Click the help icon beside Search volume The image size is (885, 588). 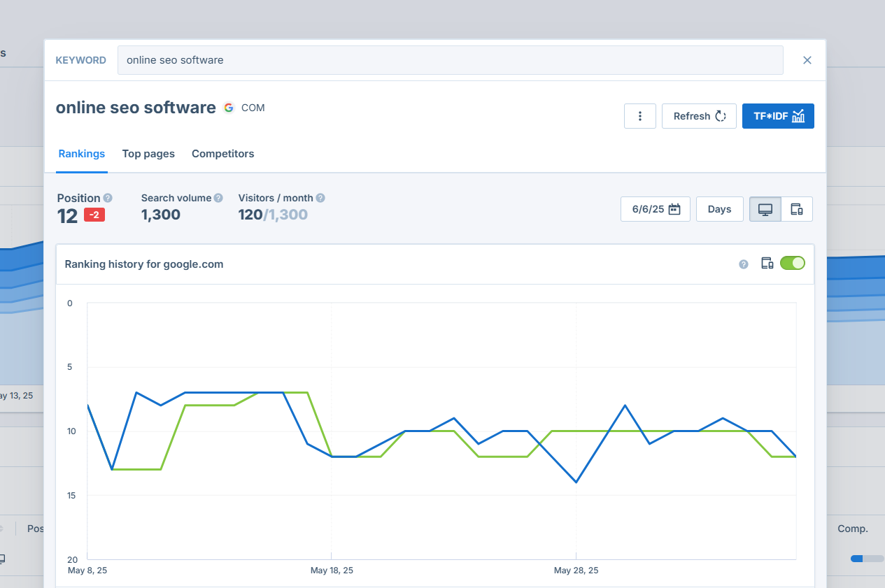click(x=218, y=198)
